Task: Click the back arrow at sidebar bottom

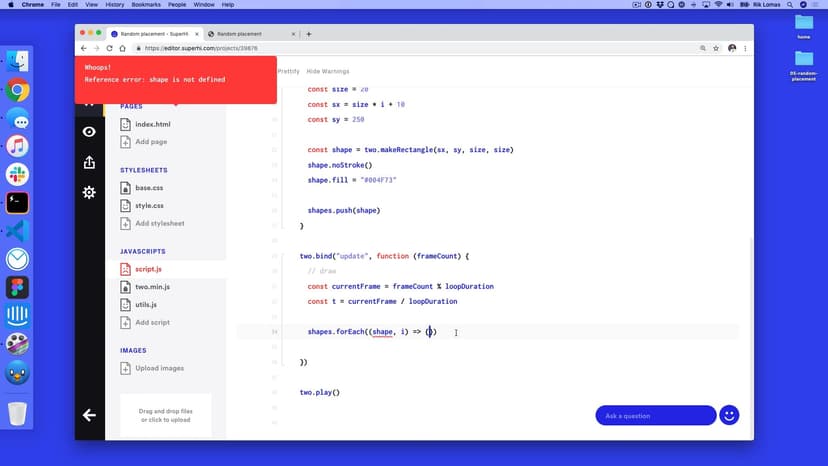Action: pos(89,415)
